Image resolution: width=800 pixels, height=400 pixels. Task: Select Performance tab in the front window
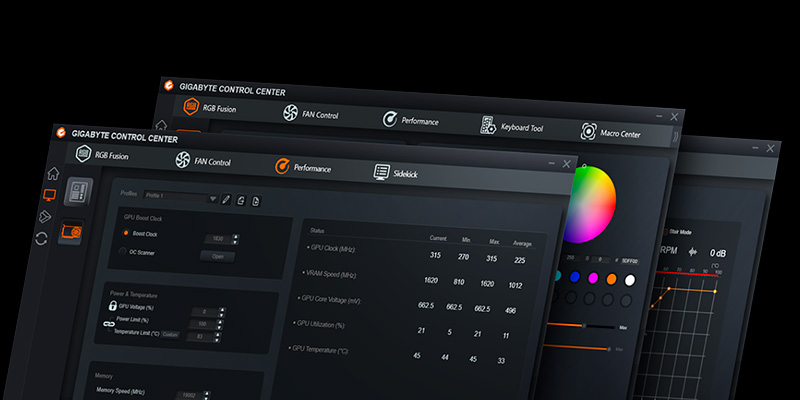[x=303, y=167]
